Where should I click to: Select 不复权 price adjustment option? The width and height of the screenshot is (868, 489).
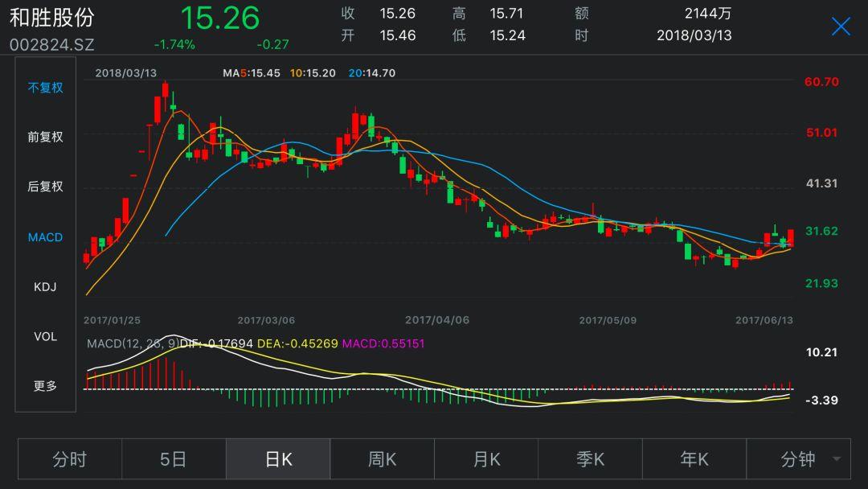[45, 88]
